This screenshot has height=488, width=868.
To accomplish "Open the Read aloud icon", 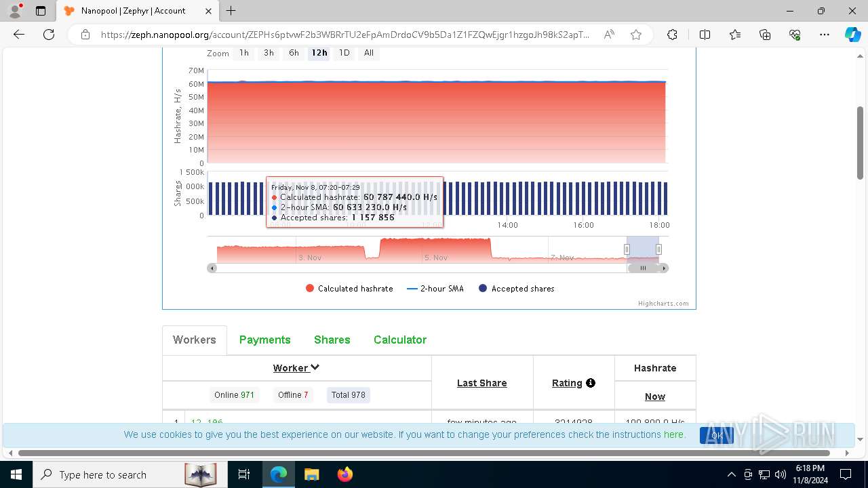I will point(609,35).
